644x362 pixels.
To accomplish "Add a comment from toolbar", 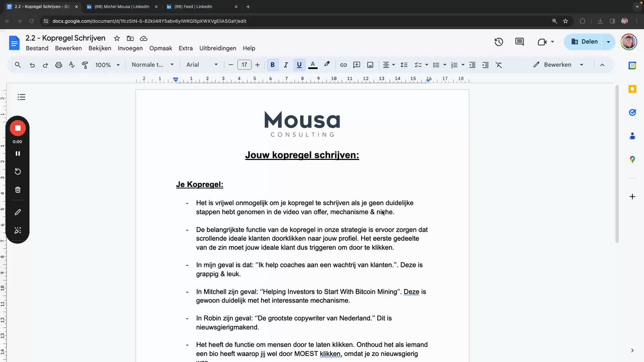I will click(357, 65).
